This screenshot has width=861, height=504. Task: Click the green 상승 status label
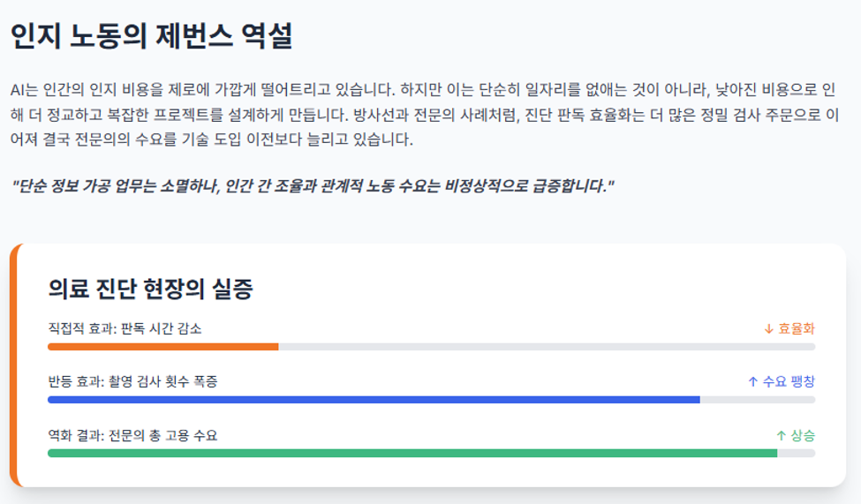click(x=803, y=435)
